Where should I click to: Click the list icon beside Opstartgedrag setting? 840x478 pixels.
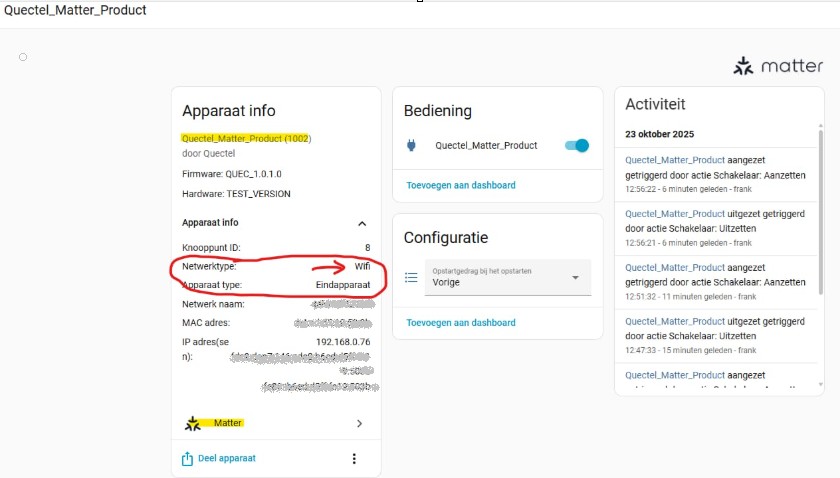(x=411, y=278)
